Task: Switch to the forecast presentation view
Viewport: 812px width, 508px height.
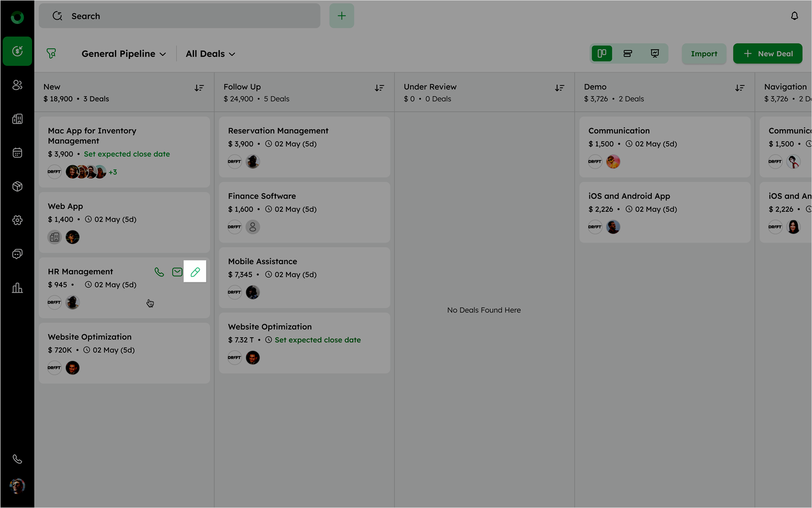Action: click(654, 54)
